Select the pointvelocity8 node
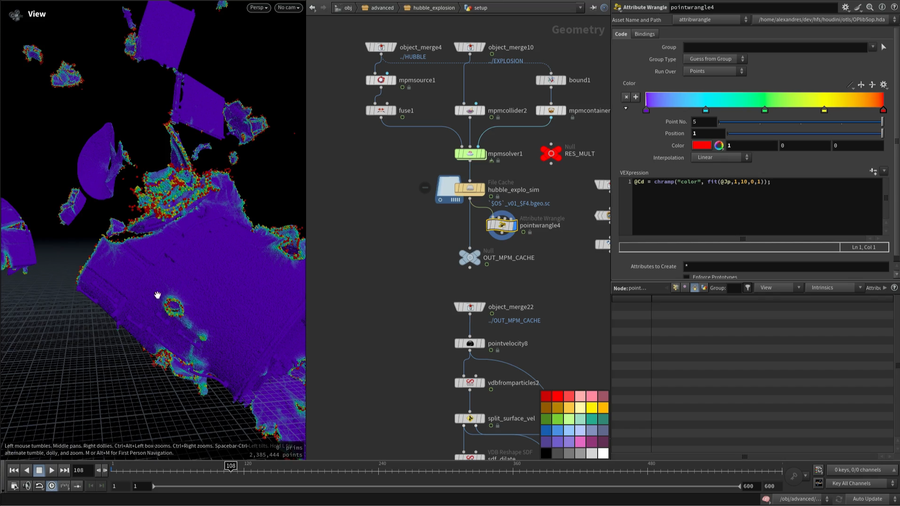 click(x=469, y=344)
